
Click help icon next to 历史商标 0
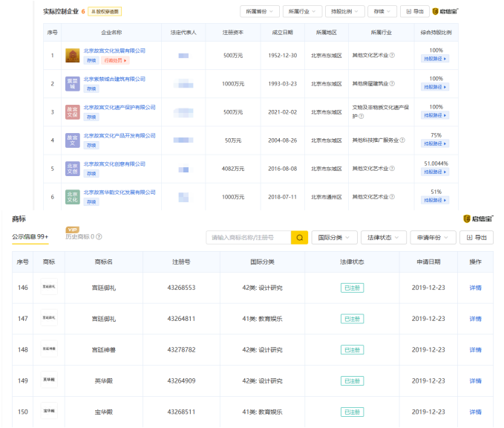coord(99,237)
